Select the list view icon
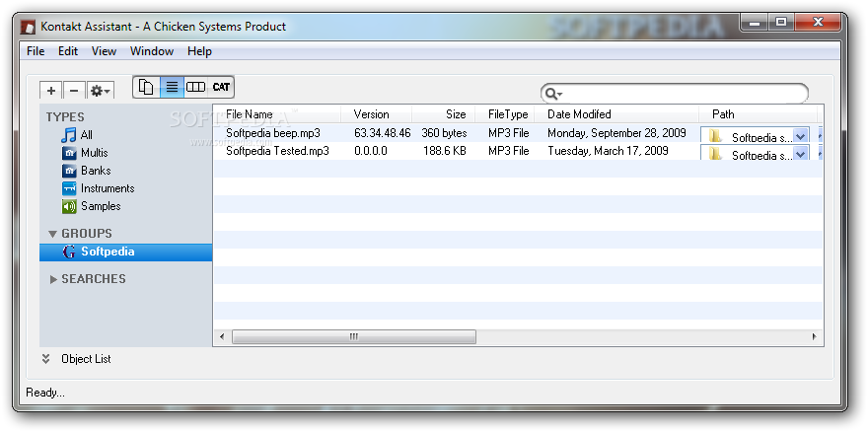Viewport: 868px width, 432px height. [x=172, y=87]
